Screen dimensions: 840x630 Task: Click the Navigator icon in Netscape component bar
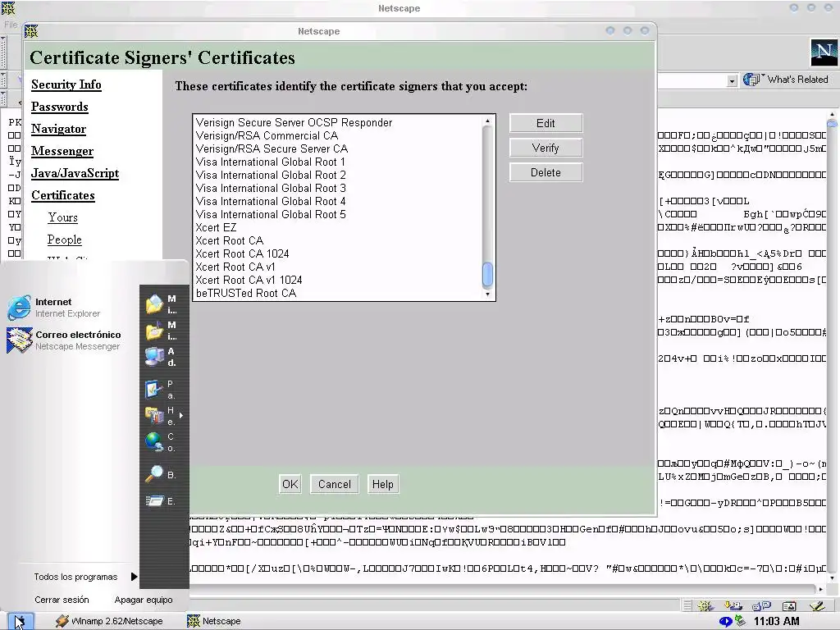[x=705, y=606]
